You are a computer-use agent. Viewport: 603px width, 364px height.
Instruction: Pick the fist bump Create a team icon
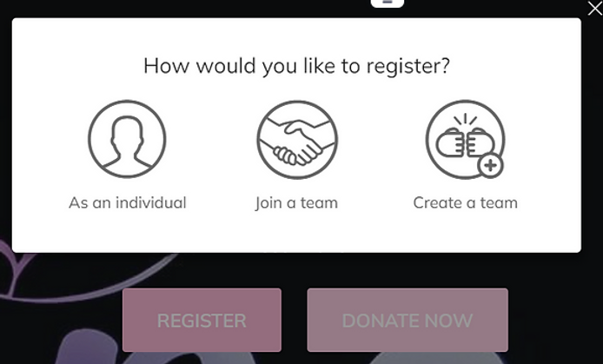(466, 140)
